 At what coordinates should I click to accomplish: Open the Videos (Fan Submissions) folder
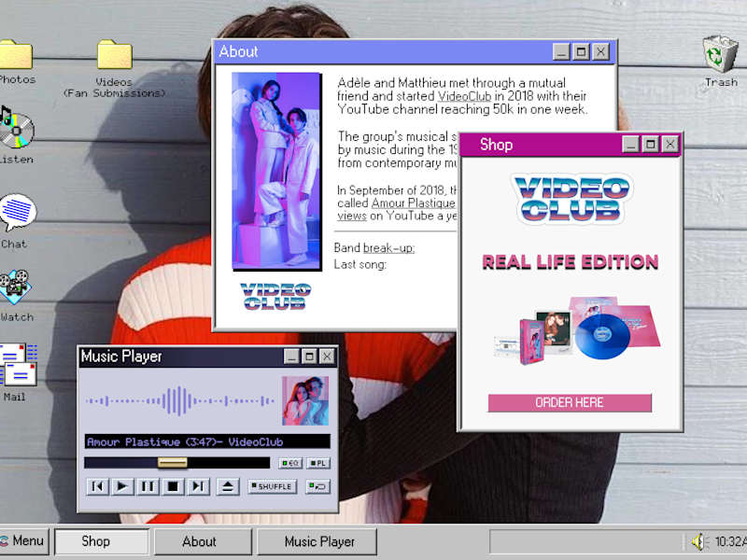point(114,55)
